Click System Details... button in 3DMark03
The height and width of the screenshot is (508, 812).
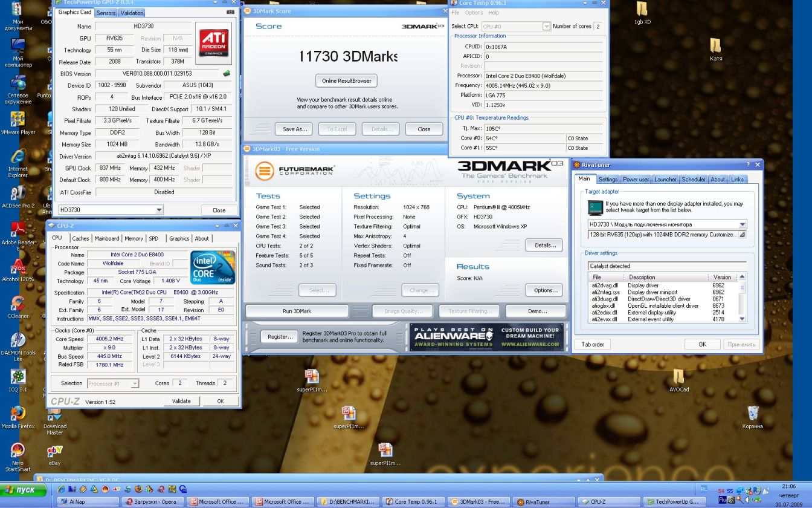(544, 245)
